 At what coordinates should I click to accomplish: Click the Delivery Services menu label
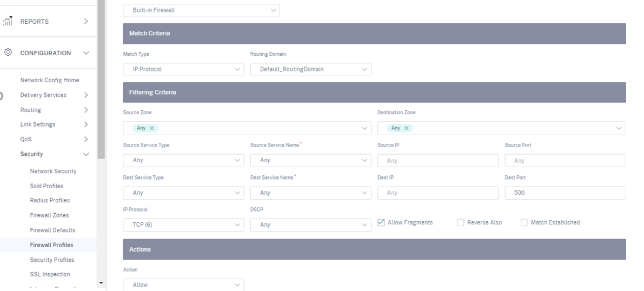pos(43,95)
